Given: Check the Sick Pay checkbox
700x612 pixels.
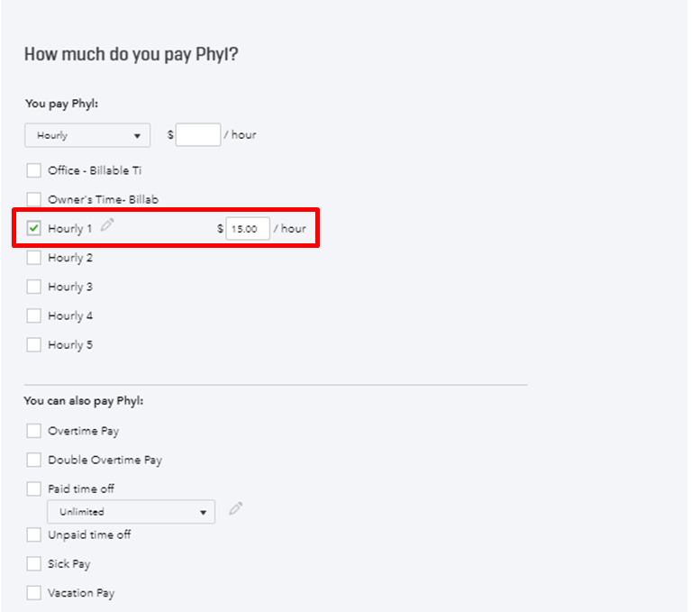Looking at the screenshot, I should pyautogui.click(x=34, y=563).
